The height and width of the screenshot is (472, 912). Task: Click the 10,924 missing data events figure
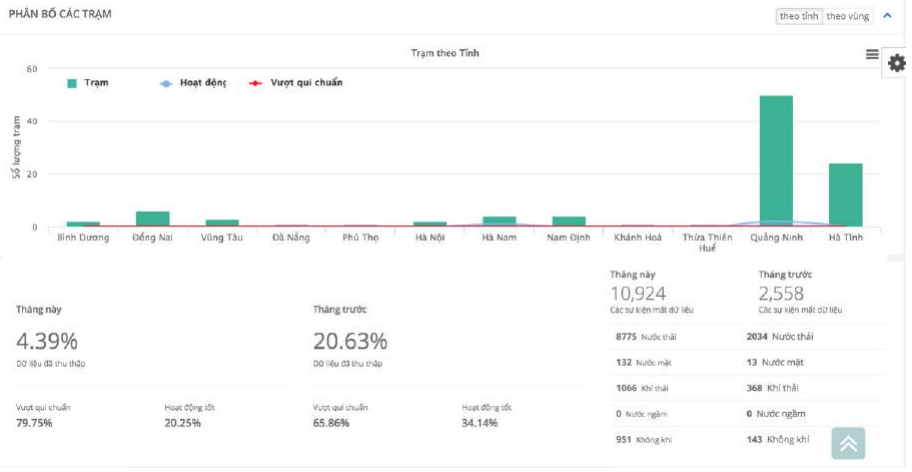click(x=638, y=294)
